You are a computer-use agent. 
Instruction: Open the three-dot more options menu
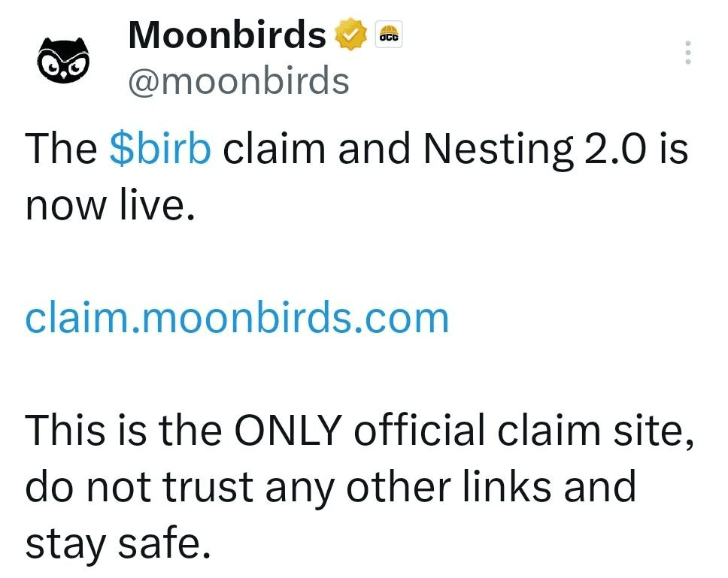(687, 53)
